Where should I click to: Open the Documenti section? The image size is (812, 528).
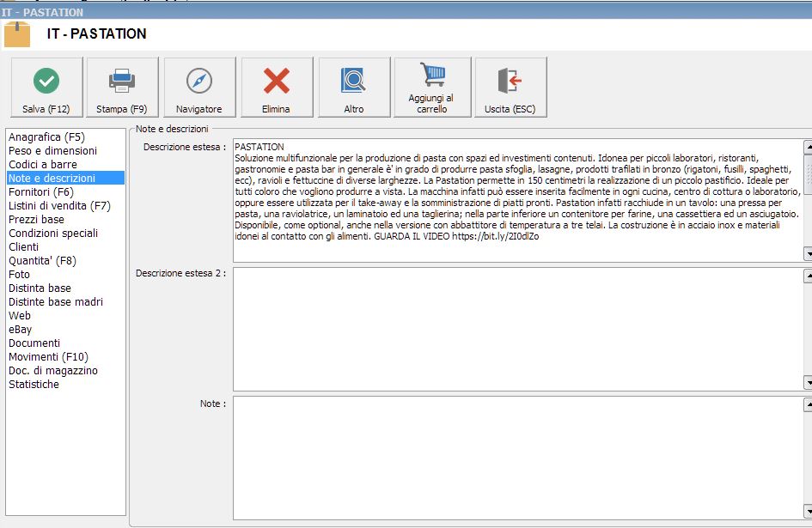click(34, 343)
